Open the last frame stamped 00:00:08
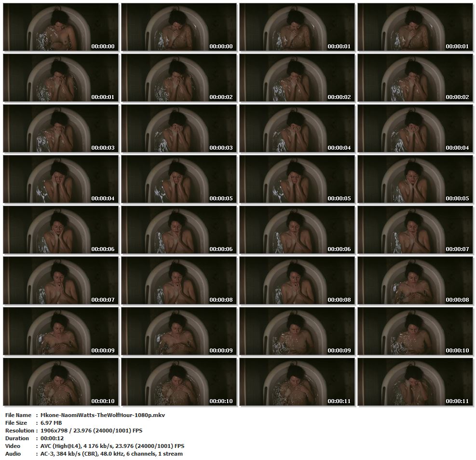The height and width of the screenshot is (460, 476). click(x=415, y=280)
